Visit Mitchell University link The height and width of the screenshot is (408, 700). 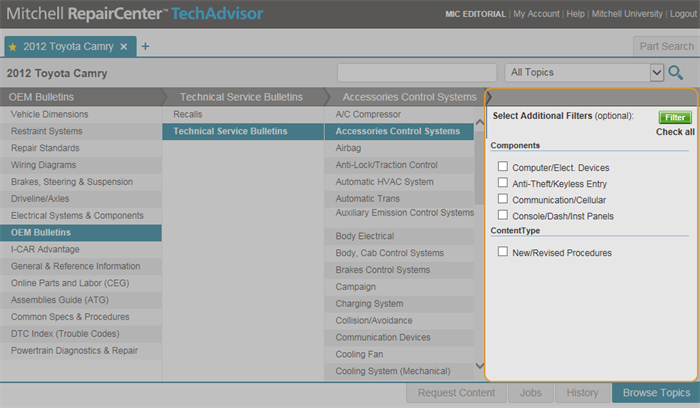click(x=627, y=14)
